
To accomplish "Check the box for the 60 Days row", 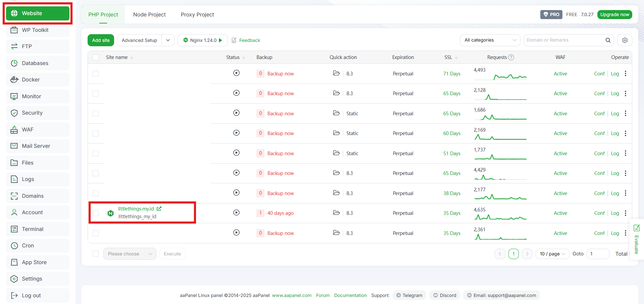I will pos(96,133).
